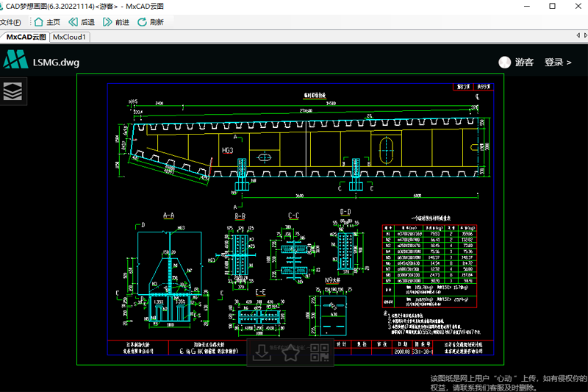588x392 pixels.
Task: Click the Login (登录) link
Action: [x=557, y=63]
